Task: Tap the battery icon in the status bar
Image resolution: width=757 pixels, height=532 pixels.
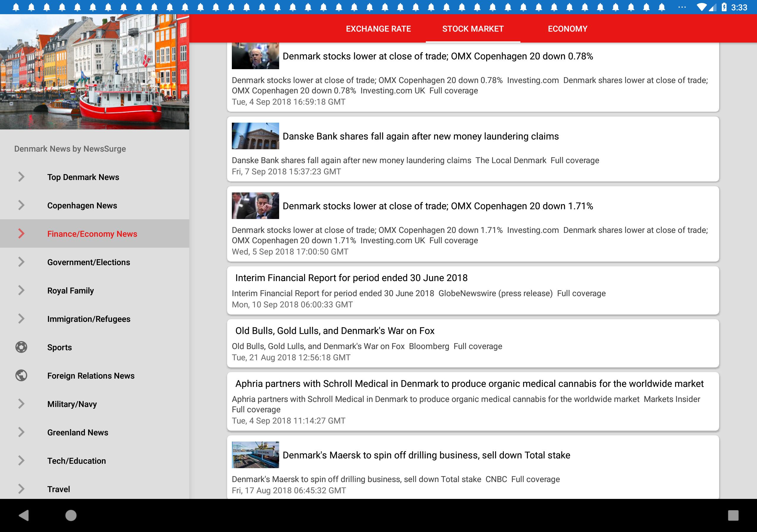Action: 724,7
